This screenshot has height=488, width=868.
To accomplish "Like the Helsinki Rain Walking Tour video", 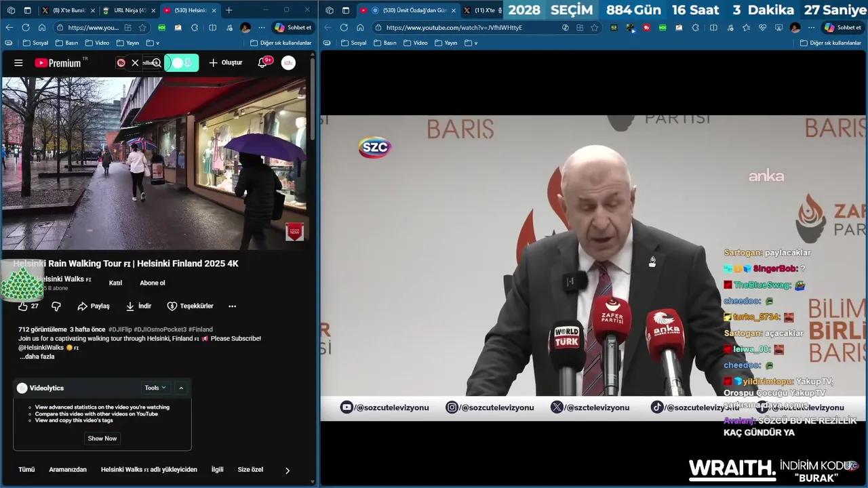I will tap(28, 306).
